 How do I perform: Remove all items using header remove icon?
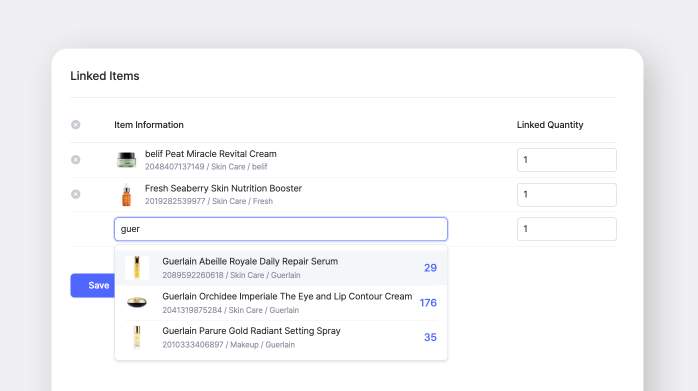click(x=76, y=125)
